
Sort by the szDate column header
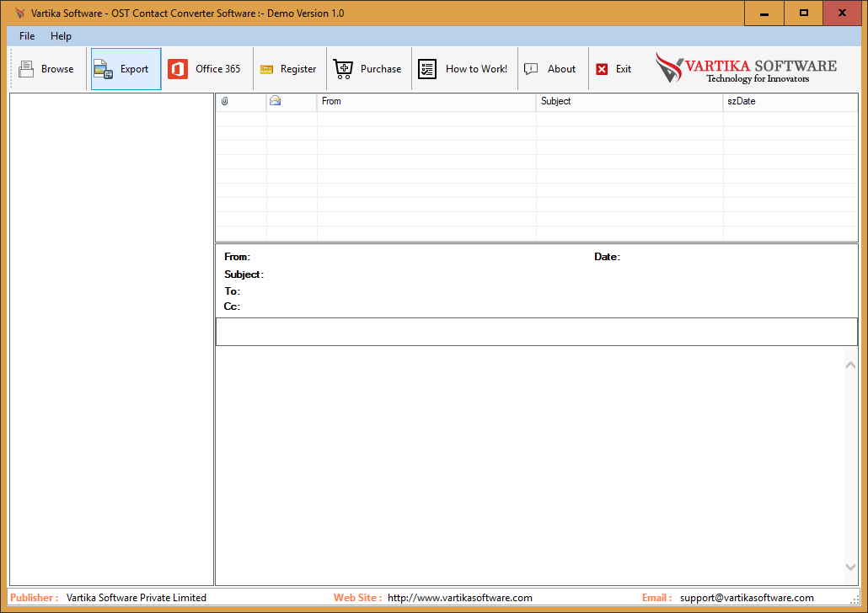(790, 101)
